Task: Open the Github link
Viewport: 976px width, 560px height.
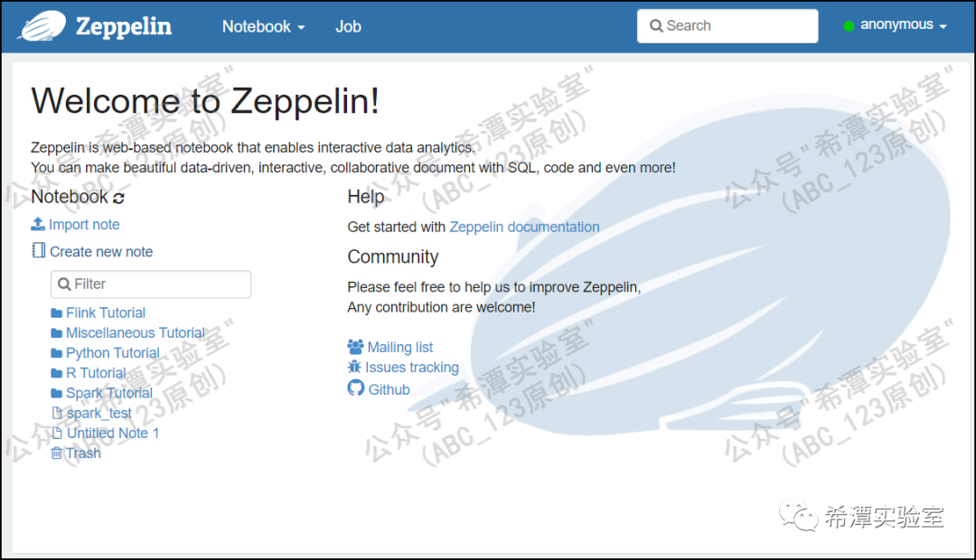Action: (389, 389)
